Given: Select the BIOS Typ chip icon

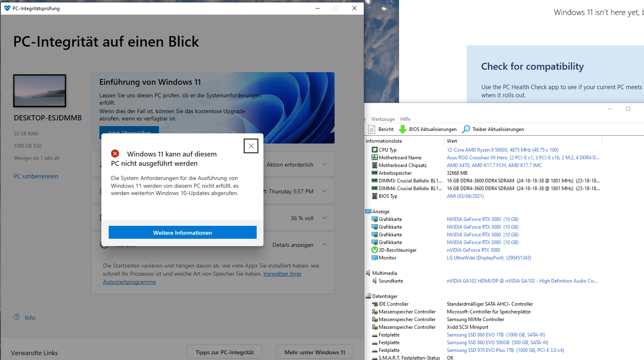Looking at the screenshot, I should (375, 196).
